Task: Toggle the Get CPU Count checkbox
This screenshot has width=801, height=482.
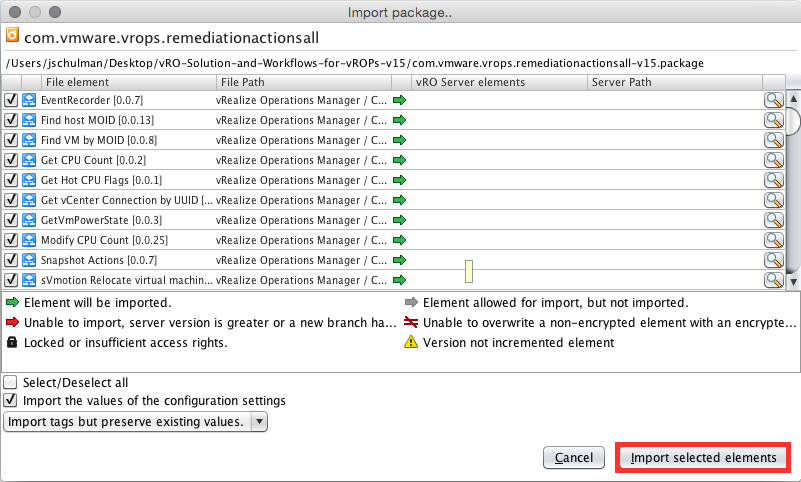Action: [11, 160]
